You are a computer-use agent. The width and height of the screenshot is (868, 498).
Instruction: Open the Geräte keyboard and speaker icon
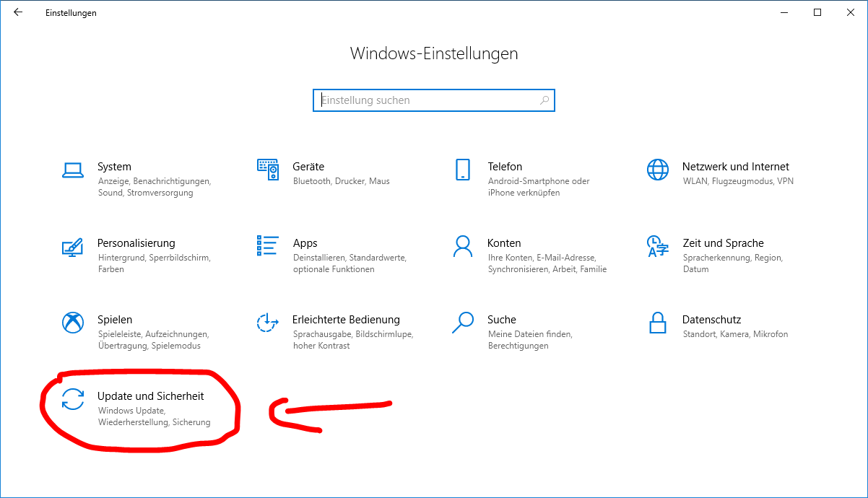(268, 170)
